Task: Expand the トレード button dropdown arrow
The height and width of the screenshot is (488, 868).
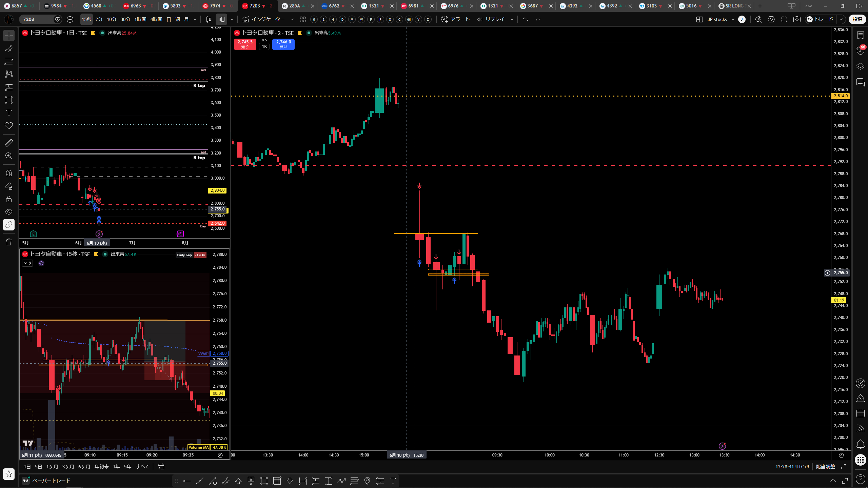Action: (841, 19)
